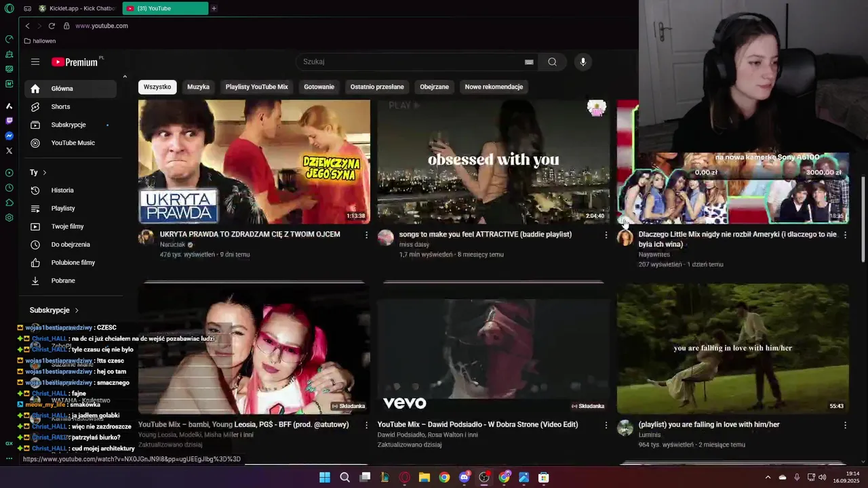Open options for falling in love playlist
Viewport: 868px width, 488px height.
[x=845, y=425]
